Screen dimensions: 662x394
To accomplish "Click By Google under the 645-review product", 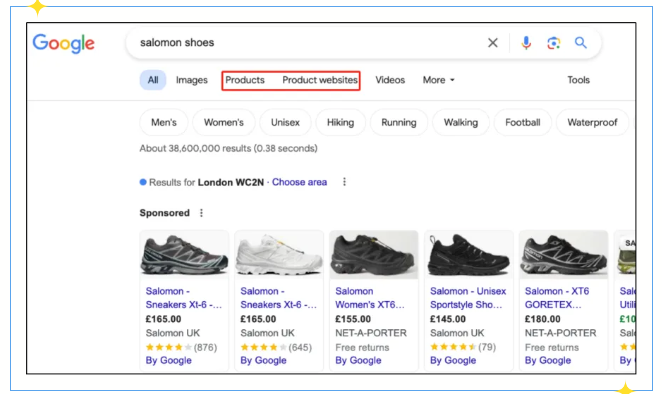I will 263,360.
